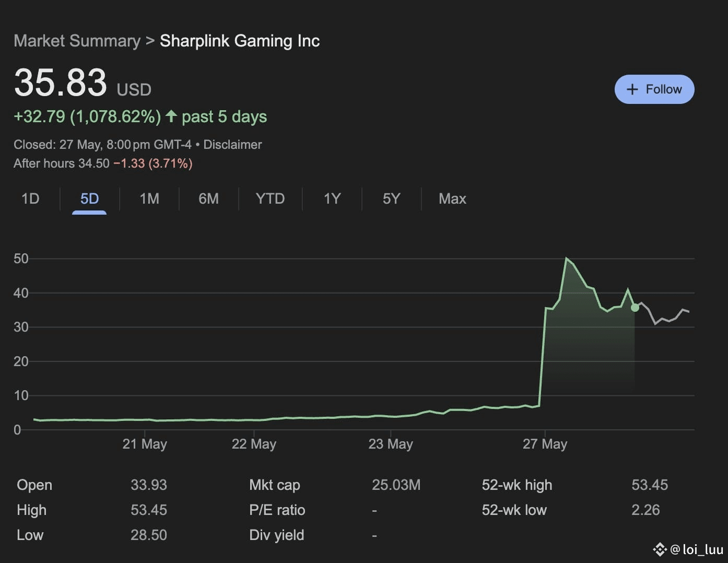Viewport: 728px width, 563px height.
Task: Click the 'P/E ratio' label
Action: click(x=277, y=510)
